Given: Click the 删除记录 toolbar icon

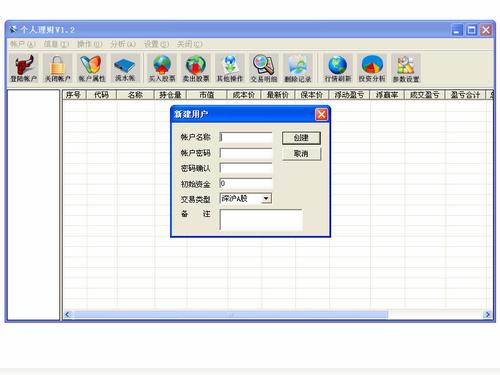Looking at the screenshot, I should (298, 68).
